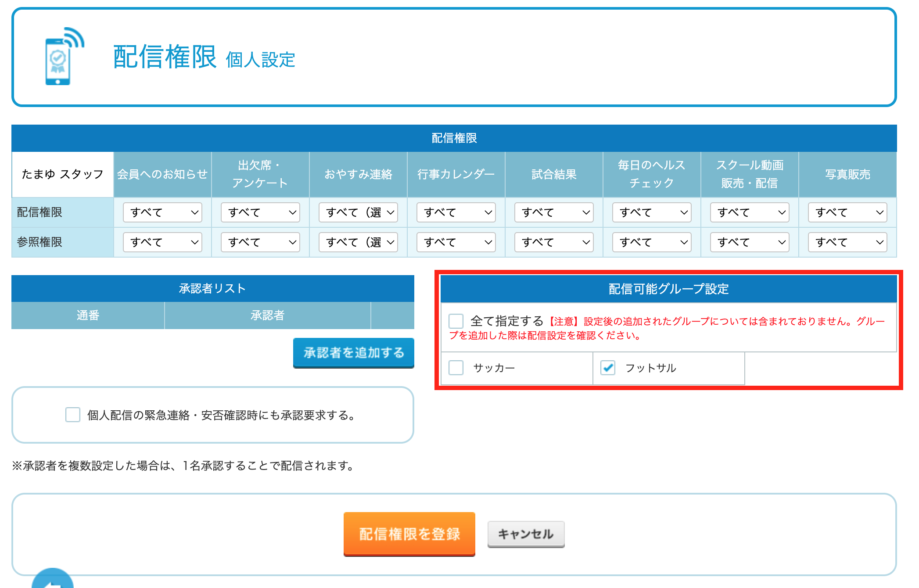Click the 承認者 column header
The image size is (919, 588).
coord(268,316)
